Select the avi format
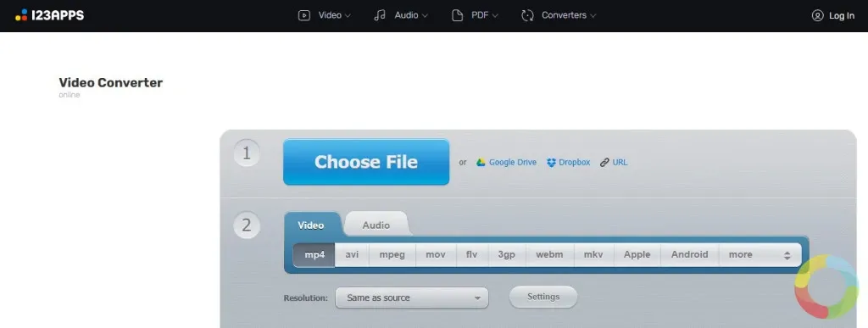 click(x=352, y=254)
